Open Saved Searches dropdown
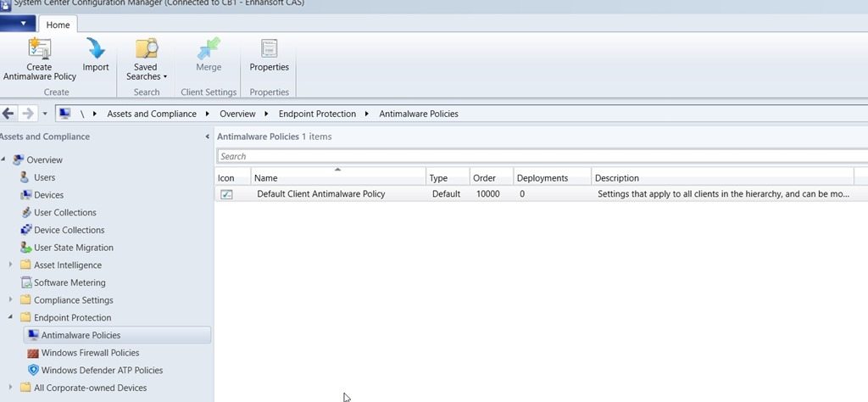The image size is (868, 402). (146, 60)
